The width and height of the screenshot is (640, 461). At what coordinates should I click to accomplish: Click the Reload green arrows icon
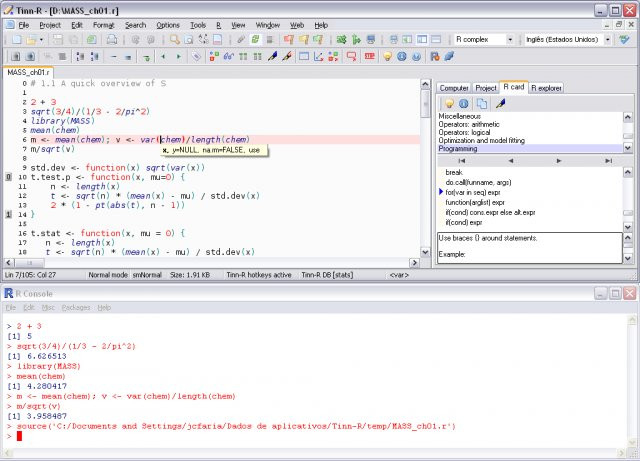[x=255, y=40]
